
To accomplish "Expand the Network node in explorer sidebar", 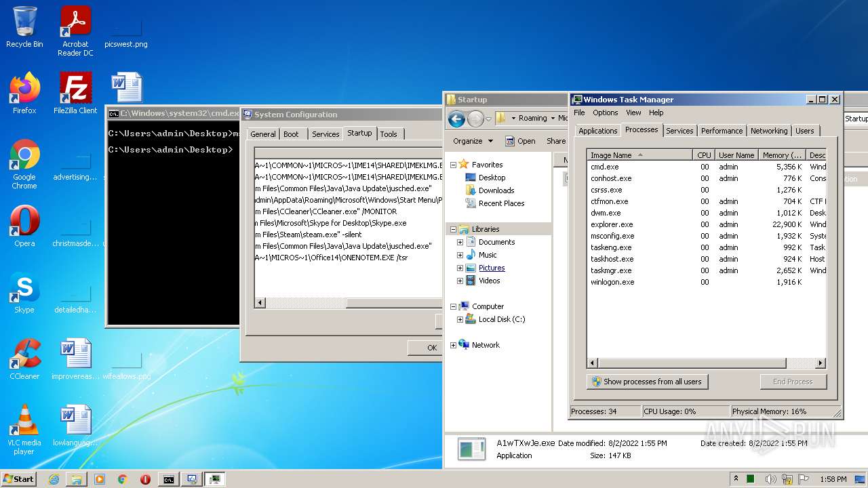I will (x=453, y=346).
